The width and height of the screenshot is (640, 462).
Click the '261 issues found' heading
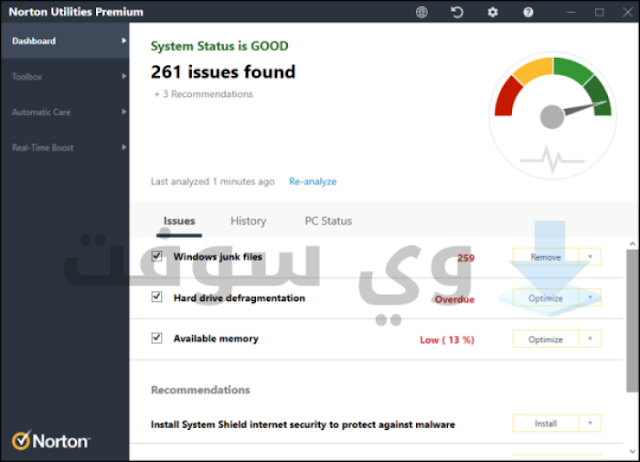pos(223,72)
